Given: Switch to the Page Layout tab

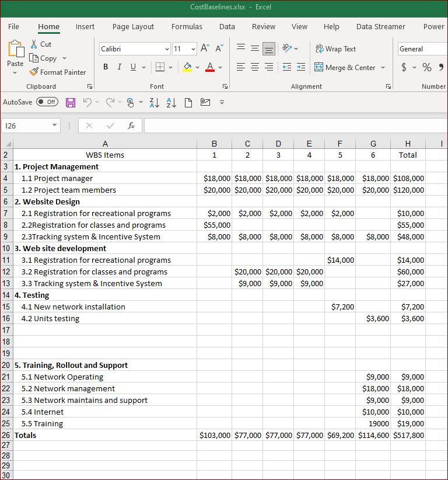Looking at the screenshot, I should pos(133,27).
